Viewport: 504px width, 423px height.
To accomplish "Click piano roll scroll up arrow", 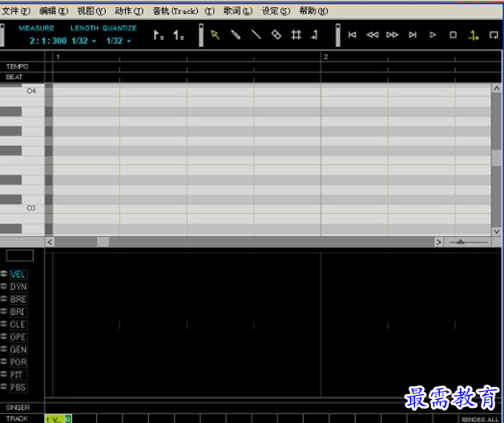I will (x=496, y=88).
